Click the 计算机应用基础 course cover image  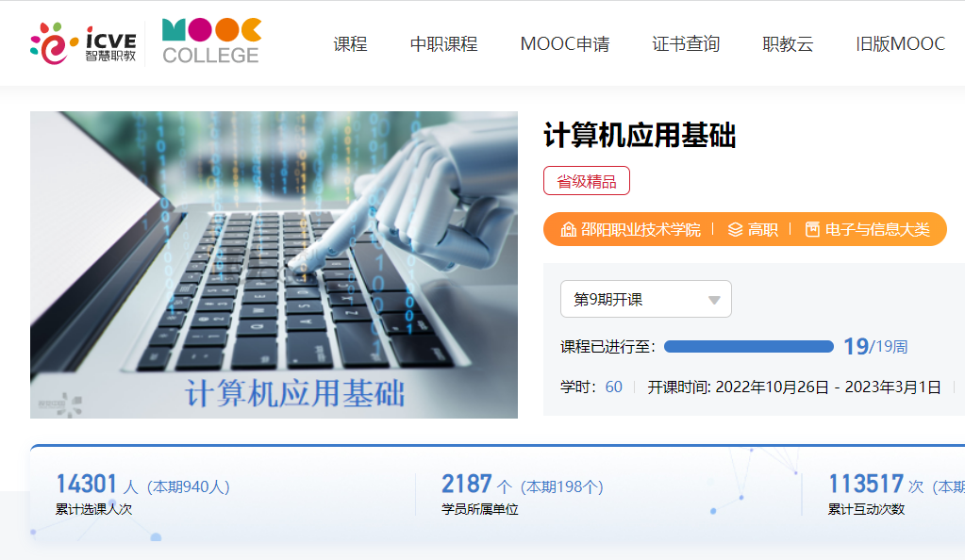(x=274, y=265)
